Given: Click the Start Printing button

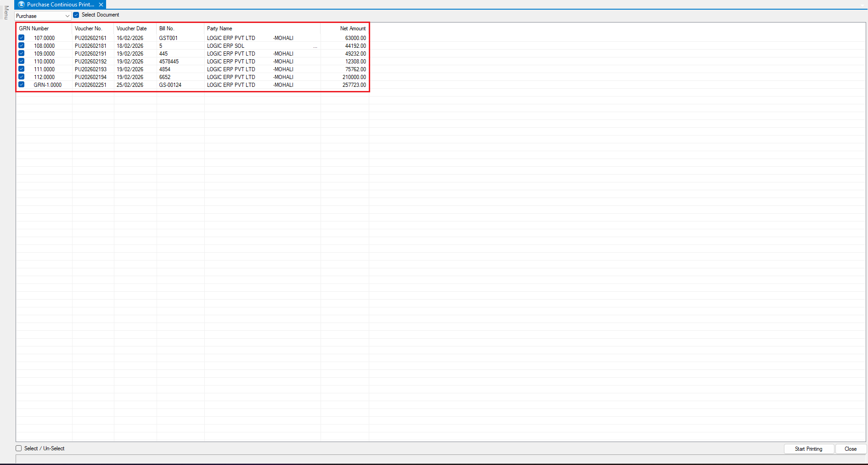Looking at the screenshot, I should (808, 449).
